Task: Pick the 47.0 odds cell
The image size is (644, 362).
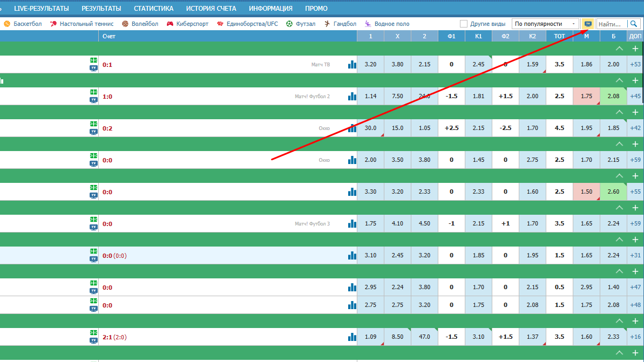Action: coord(424,337)
